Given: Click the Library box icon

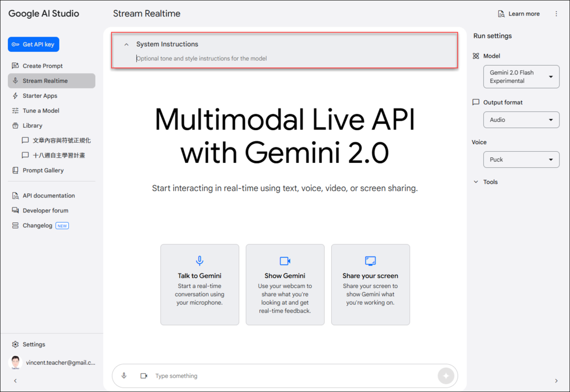Looking at the screenshot, I should [x=15, y=126].
